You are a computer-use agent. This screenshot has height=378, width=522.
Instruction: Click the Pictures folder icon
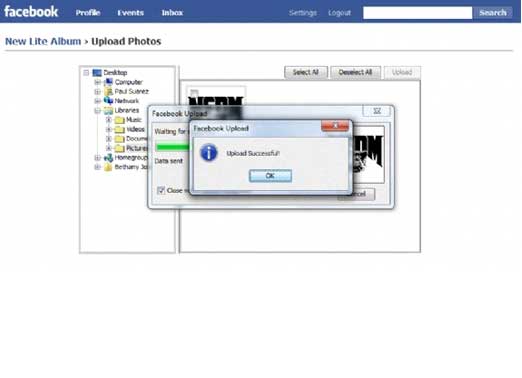(x=120, y=148)
